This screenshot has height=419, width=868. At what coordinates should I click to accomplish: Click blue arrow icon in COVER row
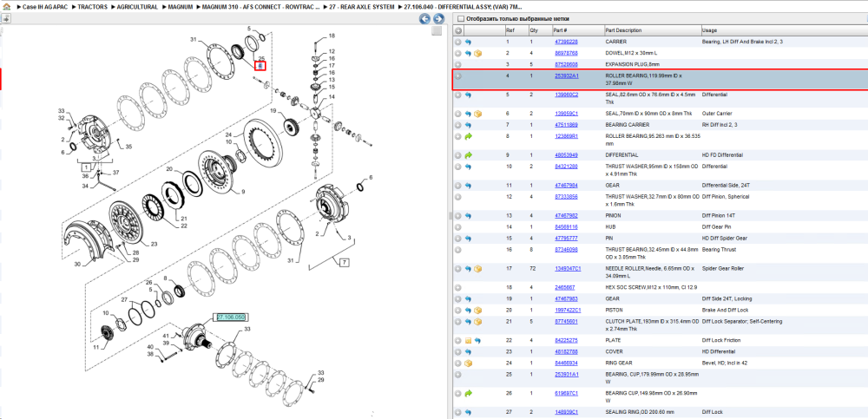click(x=468, y=351)
